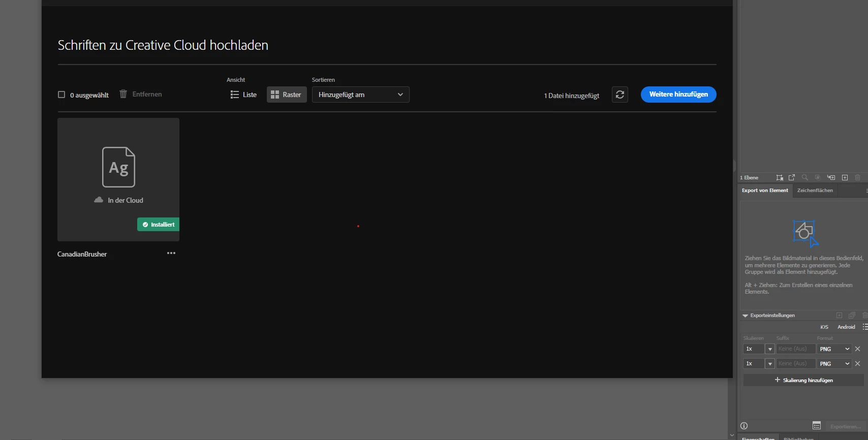
Task: Click the 1x scale field in first row
Action: pyautogui.click(x=754, y=349)
